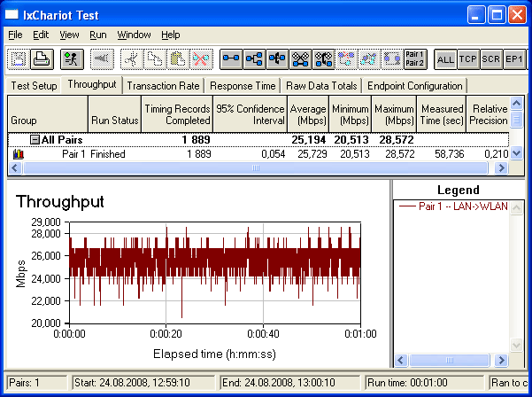Viewport: 532px width, 397px height.
Task: Switch to the Test Setup tab
Action: pos(34,86)
